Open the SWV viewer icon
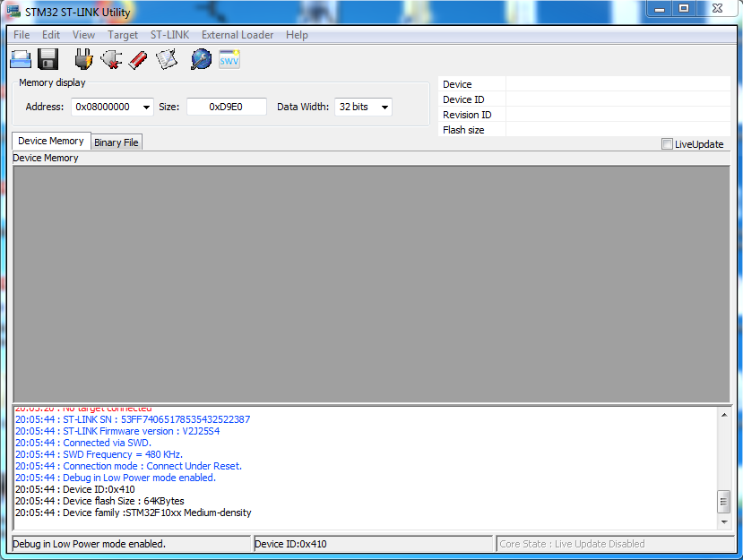The width and height of the screenshot is (743, 560). pyautogui.click(x=229, y=60)
